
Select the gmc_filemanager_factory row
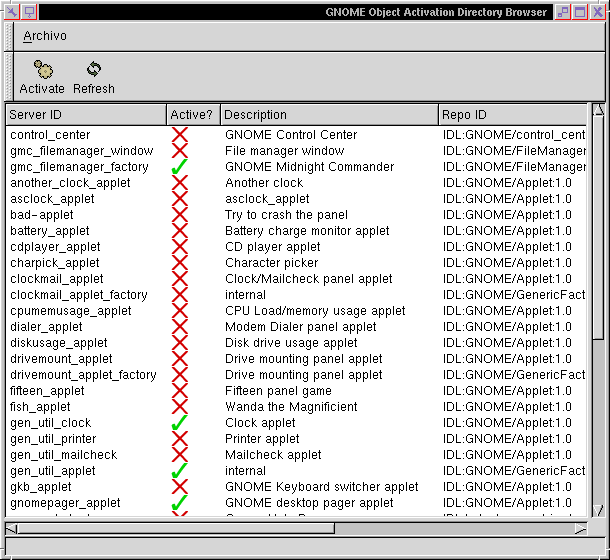click(x=296, y=167)
